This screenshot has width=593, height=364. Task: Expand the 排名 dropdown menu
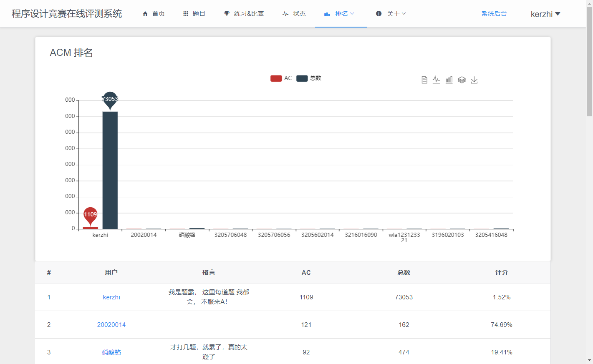(341, 14)
